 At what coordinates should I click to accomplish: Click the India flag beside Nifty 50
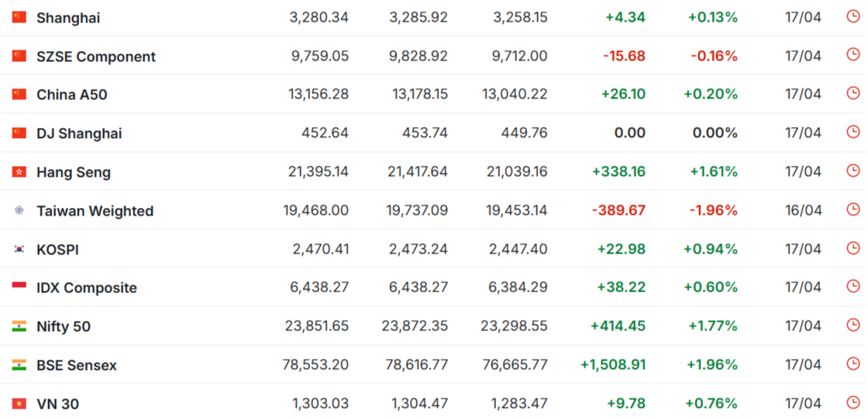click(19, 326)
